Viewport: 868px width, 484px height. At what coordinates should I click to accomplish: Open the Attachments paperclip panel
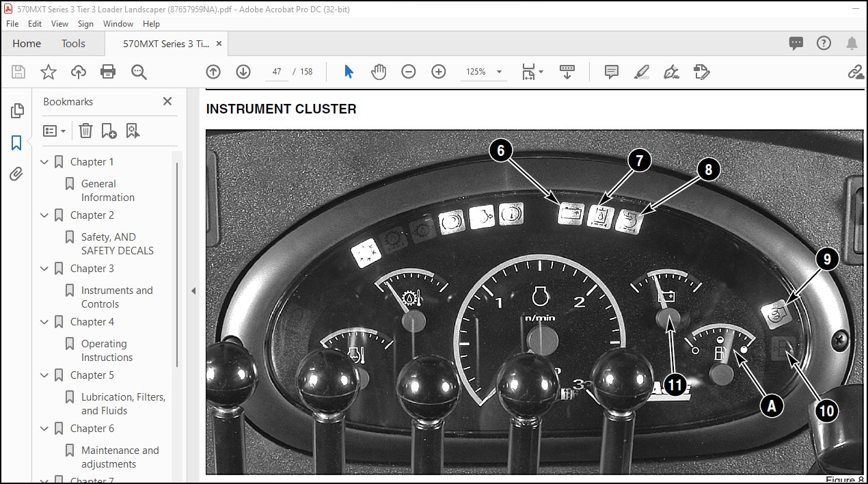pos(17,174)
